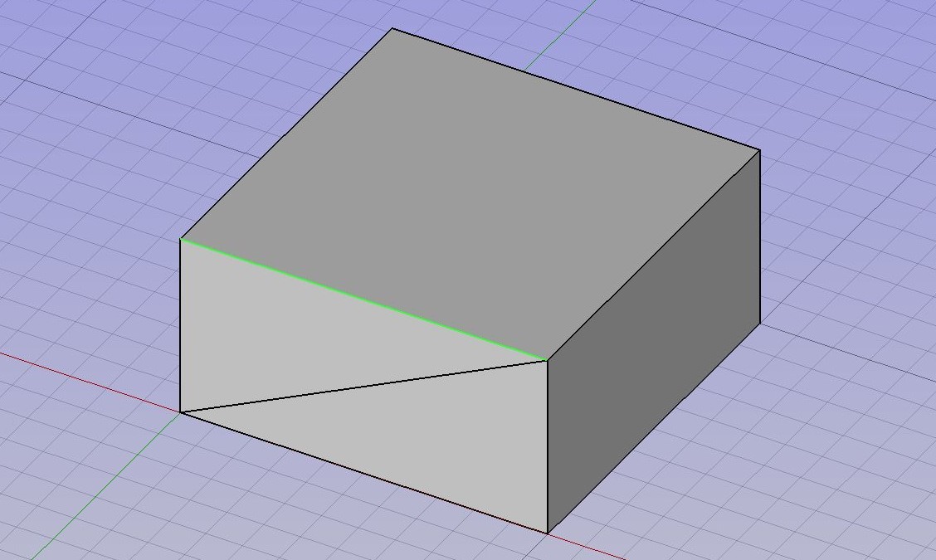This screenshot has width=936, height=560.
Task: Select the dark gray side face of the box
Action: tap(654, 341)
